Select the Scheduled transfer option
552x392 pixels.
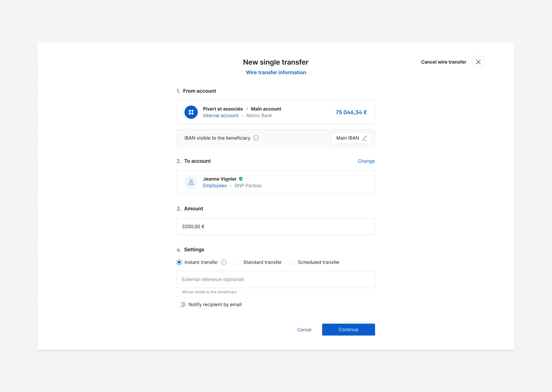click(293, 262)
